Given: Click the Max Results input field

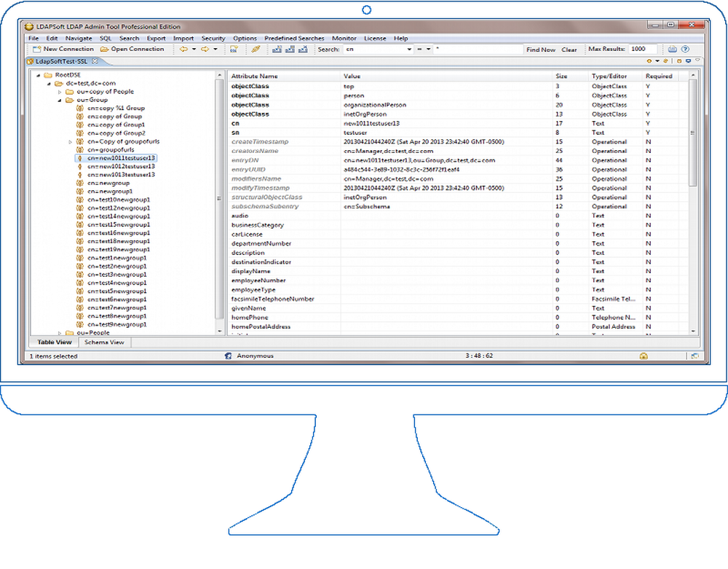Looking at the screenshot, I should coord(643,49).
